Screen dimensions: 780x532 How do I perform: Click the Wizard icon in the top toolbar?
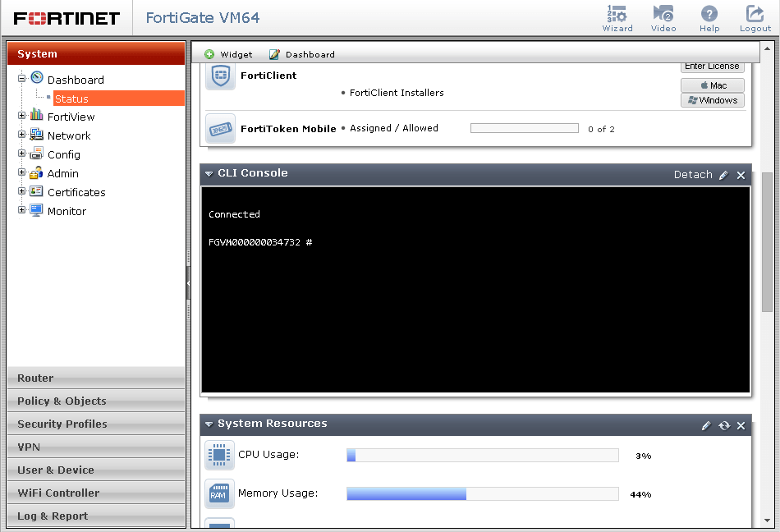point(617,18)
